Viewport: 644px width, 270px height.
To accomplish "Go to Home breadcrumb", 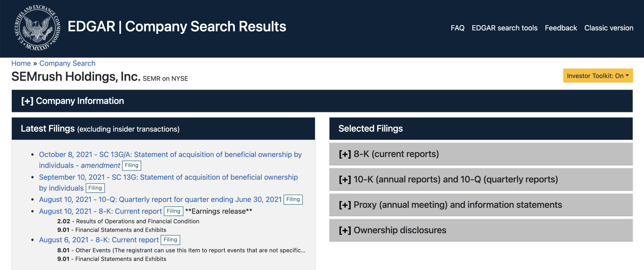I will tap(21, 63).
